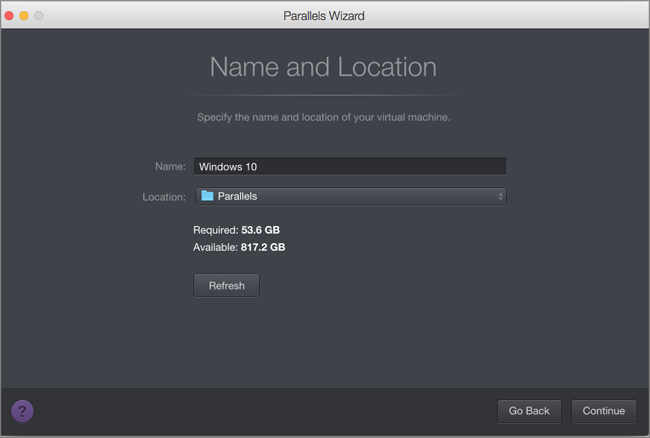Viewport: 650px width, 438px height.
Task: Click the Parallels folder name in Location
Action: [237, 196]
